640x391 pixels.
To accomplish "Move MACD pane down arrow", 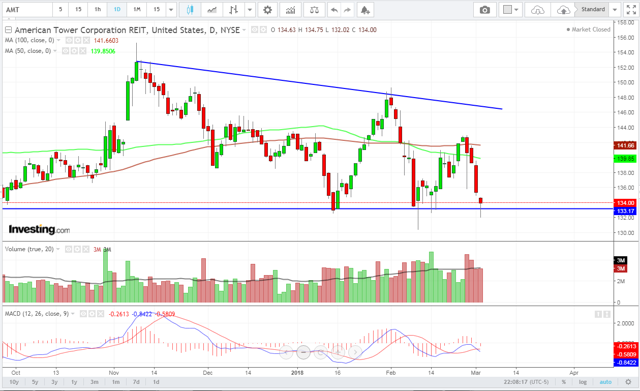I will [x=608, y=314].
